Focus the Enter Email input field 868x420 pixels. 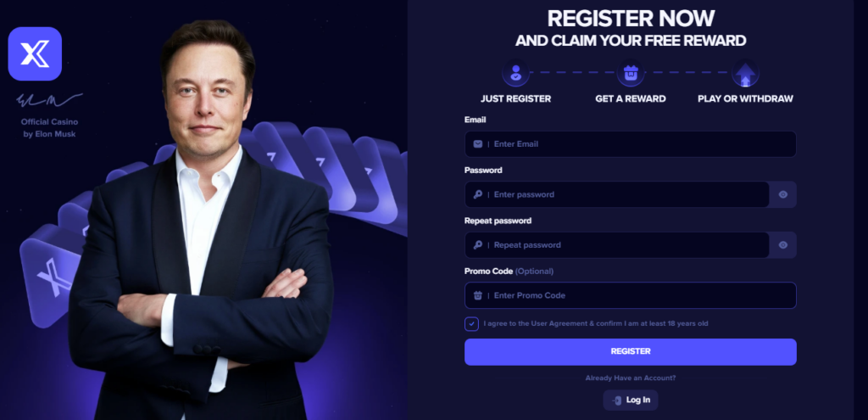636,144
